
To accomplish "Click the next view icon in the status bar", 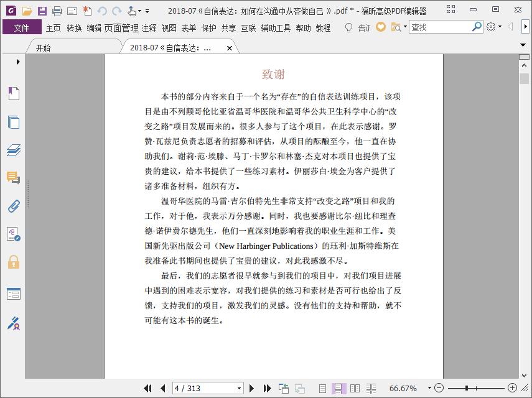I will pos(299,388).
